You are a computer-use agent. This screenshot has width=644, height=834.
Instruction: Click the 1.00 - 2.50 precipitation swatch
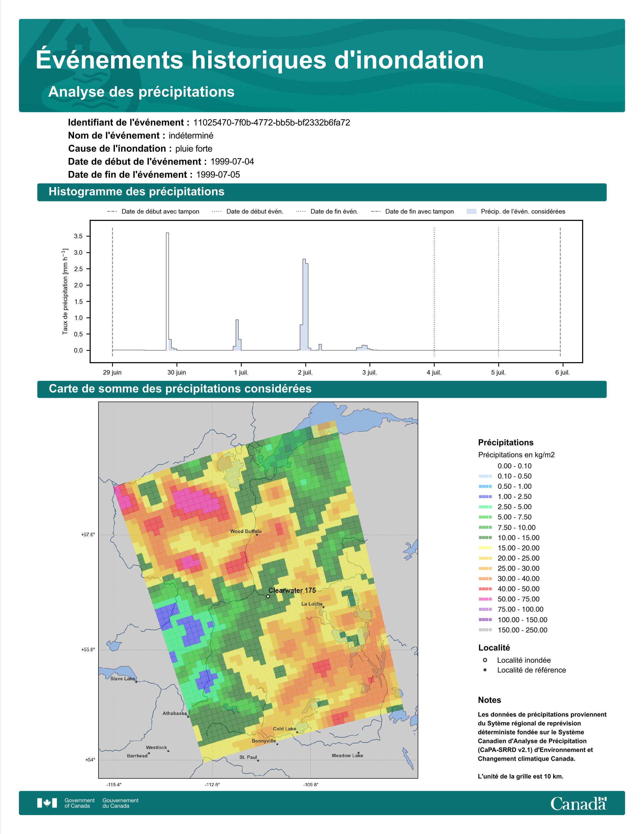[485, 497]
